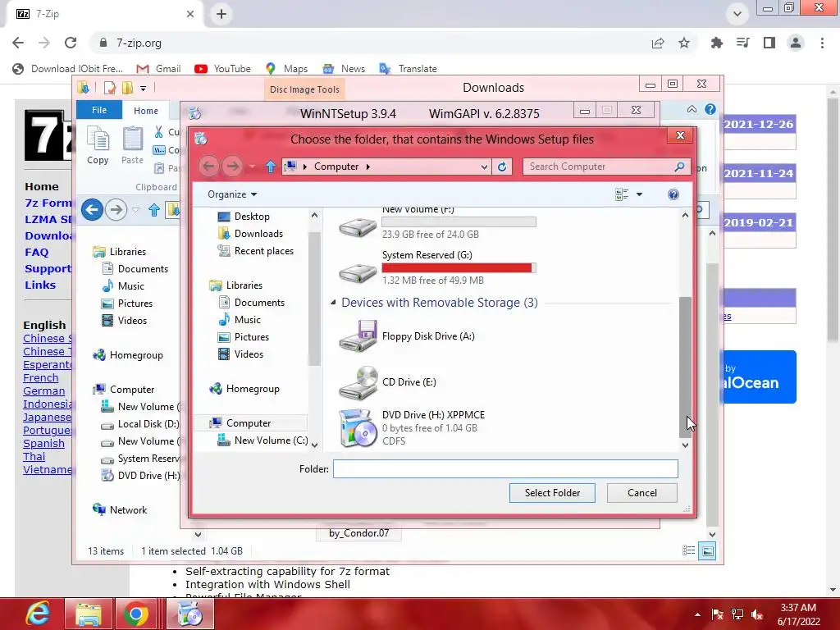This screenshot has width=840, height=630.
Task: Collapse Devices with Removable Storage group
Action: [x=333, y=303]
